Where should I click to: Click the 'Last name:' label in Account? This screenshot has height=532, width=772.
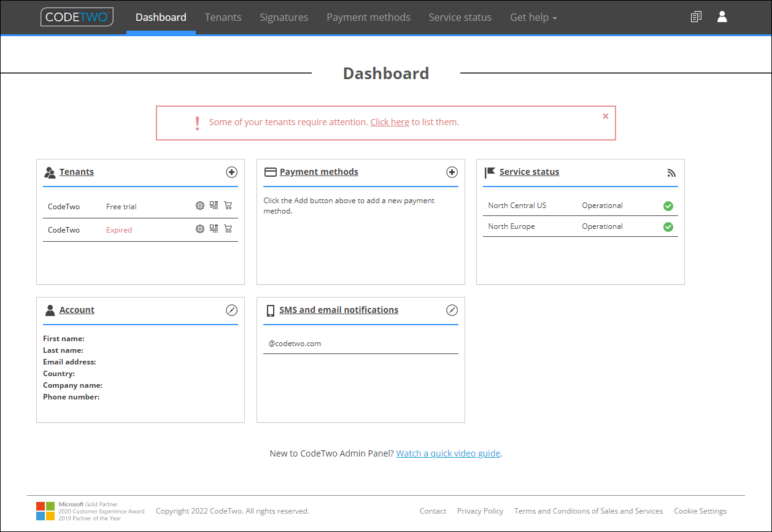[x=63, y=350]
